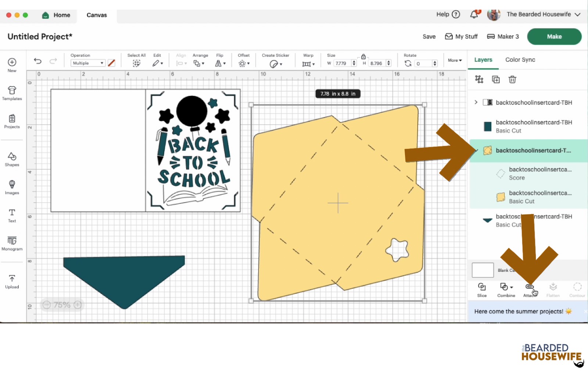Select the Warp tool
The height and width of the screenshot is (374, 588).
(306, 63)
